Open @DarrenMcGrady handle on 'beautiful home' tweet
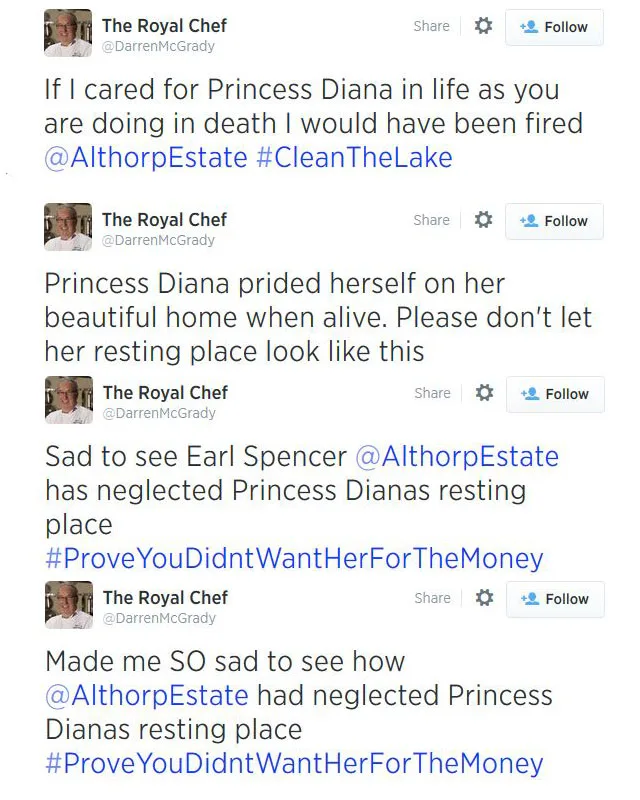Viewport: 640px width, 800px height. click(x=158, y=240)
